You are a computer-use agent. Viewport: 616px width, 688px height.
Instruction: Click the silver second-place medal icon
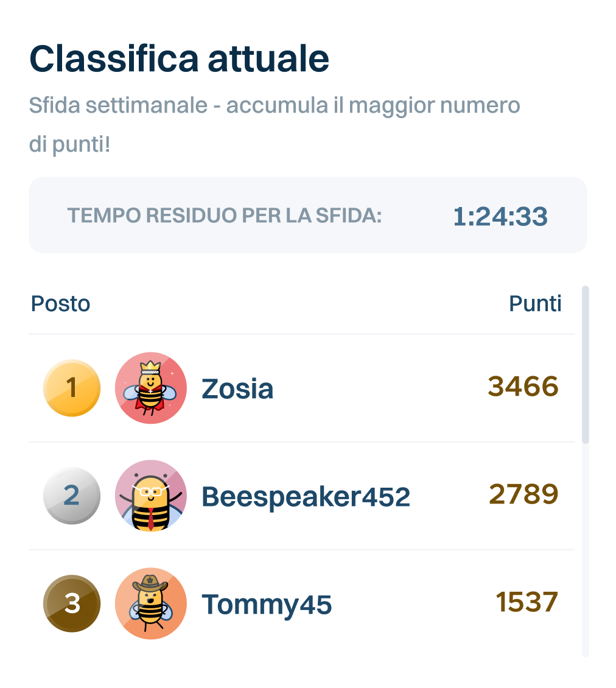[72, 496]
